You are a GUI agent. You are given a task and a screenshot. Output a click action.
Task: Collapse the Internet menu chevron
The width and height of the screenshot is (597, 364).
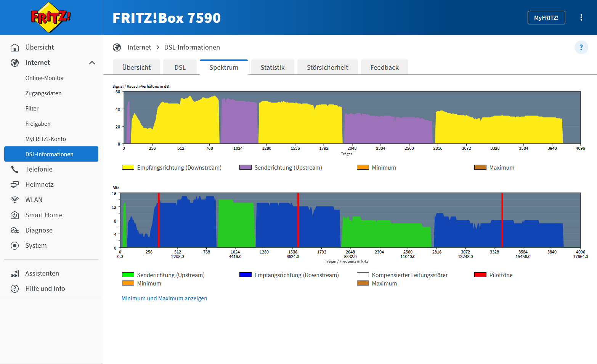pyautogui.click(x=92, y=63)
